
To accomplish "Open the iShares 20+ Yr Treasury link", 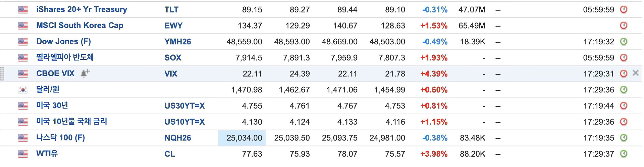I will click(x=82, y=9).
